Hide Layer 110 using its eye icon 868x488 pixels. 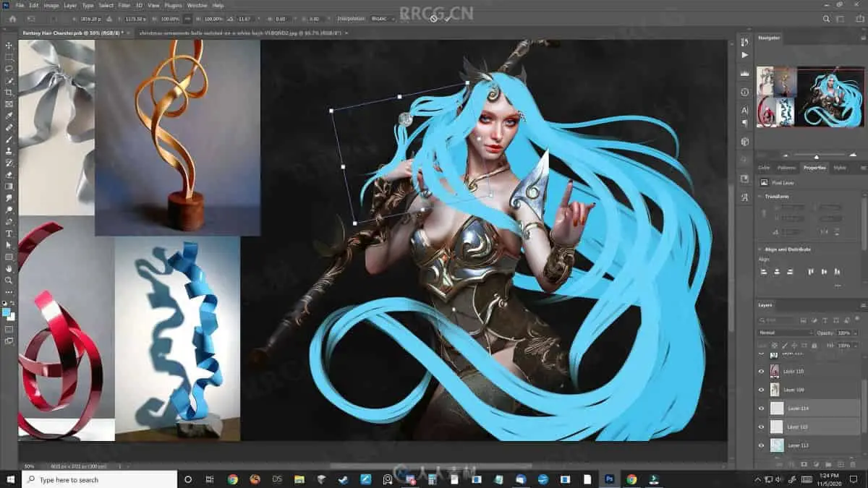(761, 371)
